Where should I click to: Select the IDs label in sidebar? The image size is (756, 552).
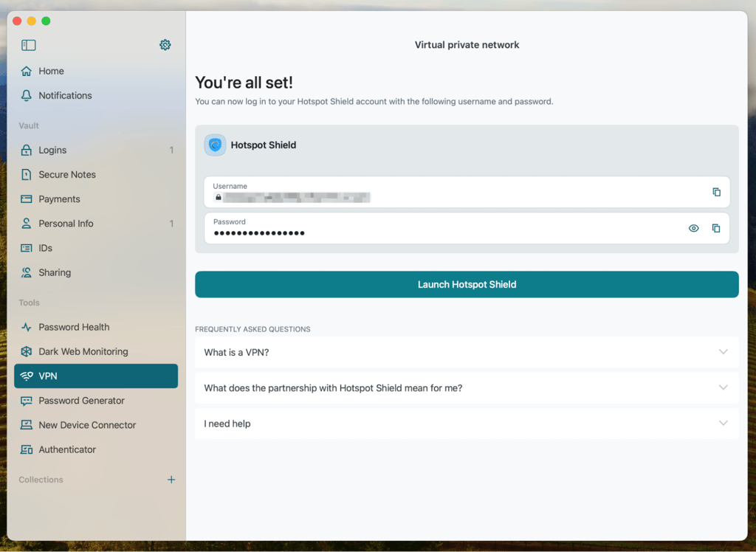[x=45, y=248]
